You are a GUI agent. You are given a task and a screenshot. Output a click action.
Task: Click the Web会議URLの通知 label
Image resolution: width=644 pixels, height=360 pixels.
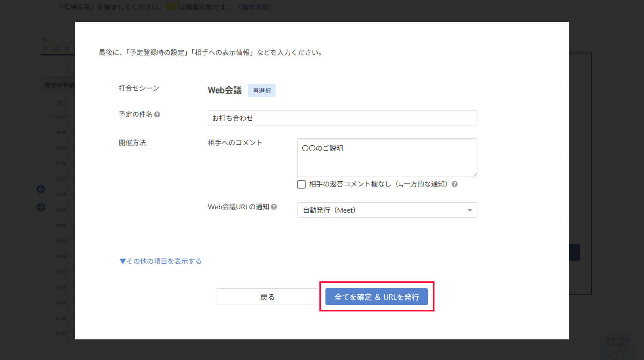pyautogui.click(x=238, y=207)
